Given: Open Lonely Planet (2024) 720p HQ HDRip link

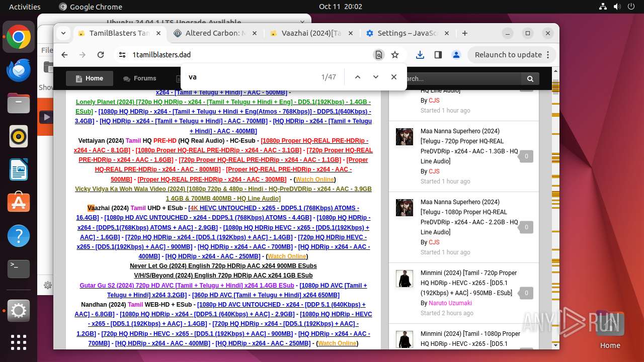Looking at the screenshot, I should coord(223,107).
